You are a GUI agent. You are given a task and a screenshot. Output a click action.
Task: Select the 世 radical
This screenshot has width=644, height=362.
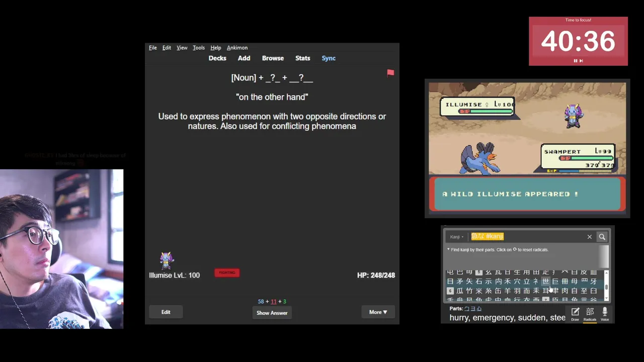click(x=546, y=282)
